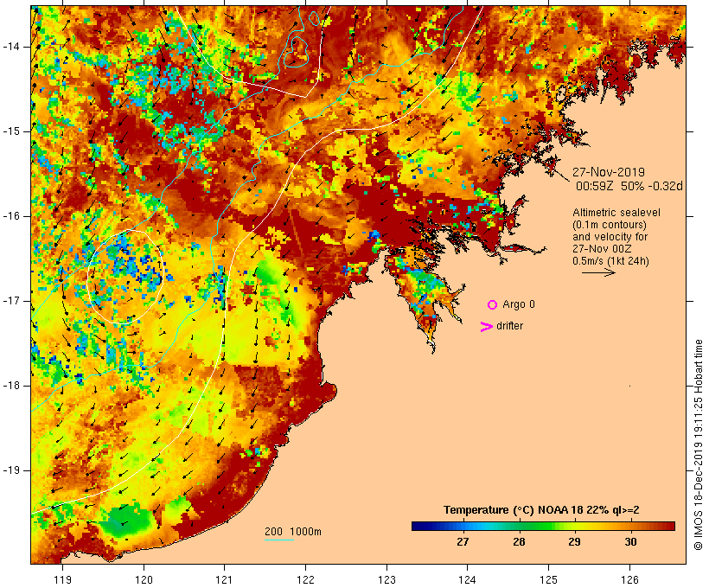Click the -16 latitude axis label
709x588 pixels.
tap(11, 216)
